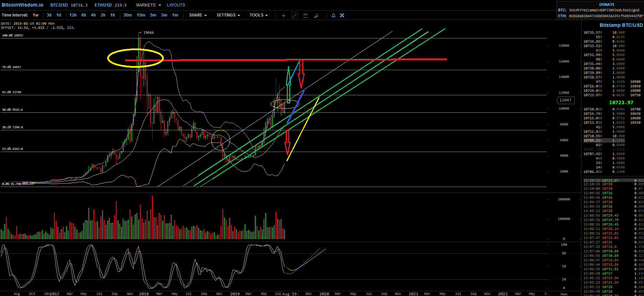This screenshot has height=296, width=644.
Task: Toggle fullscreen chart mode
Action: pos(342,15)
